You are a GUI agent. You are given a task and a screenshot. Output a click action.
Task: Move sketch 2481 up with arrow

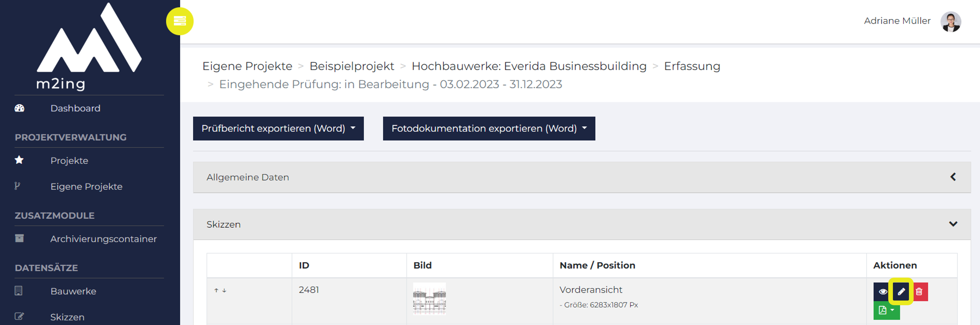pyautogui.click(x=216, y=291)
